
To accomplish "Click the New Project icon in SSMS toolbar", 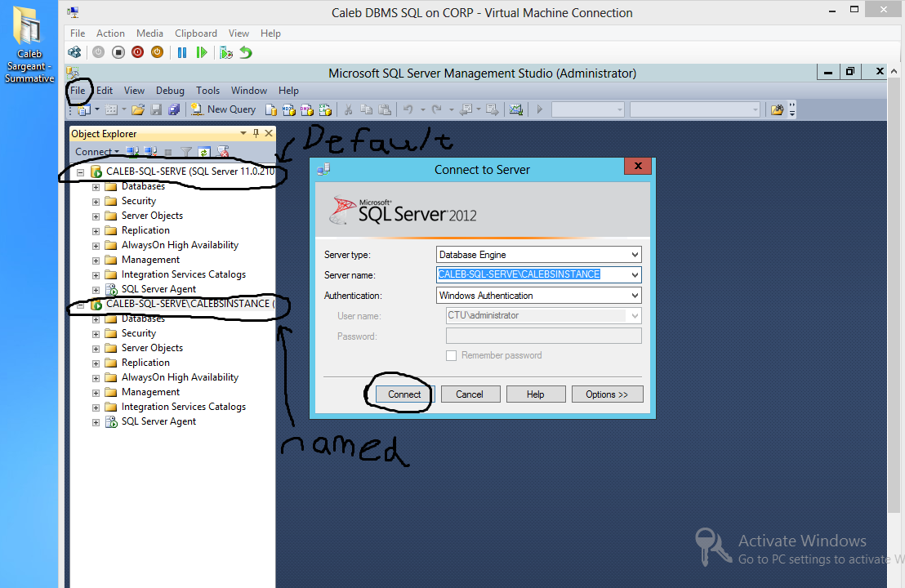I will [84, 109].
